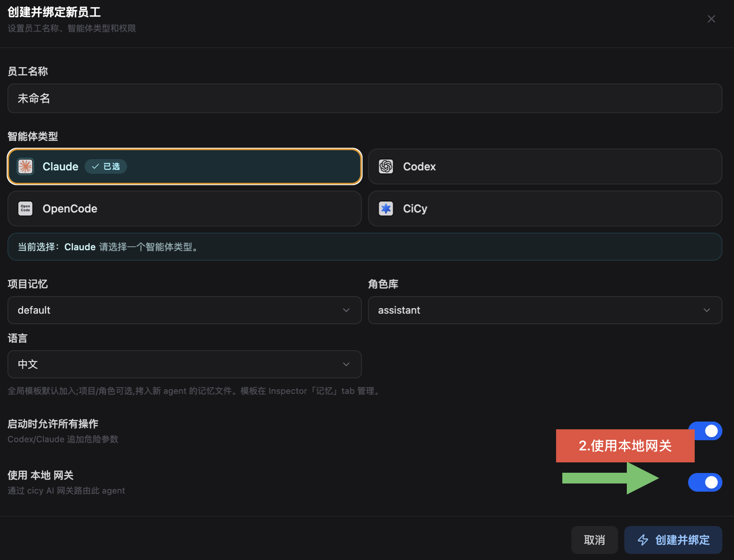Click the 取消 button
The width and height of the screenshot is (734, 560).
click(x=595, y=540)
